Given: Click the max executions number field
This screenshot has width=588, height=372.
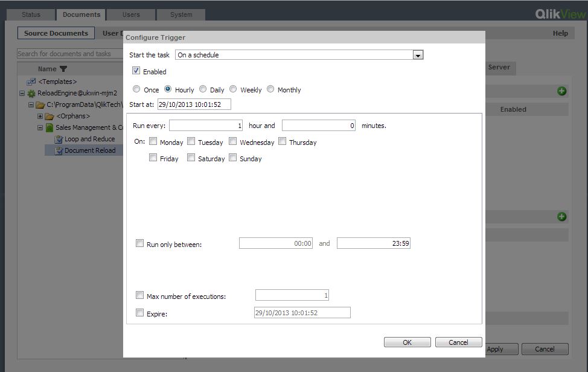Looking at the screenshot, I should (292, 295).
